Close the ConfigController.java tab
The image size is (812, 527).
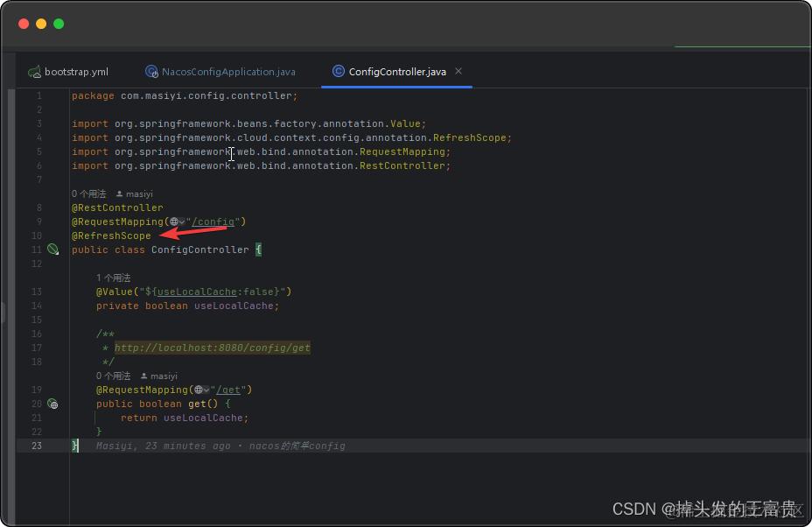(x=458, y=71)
